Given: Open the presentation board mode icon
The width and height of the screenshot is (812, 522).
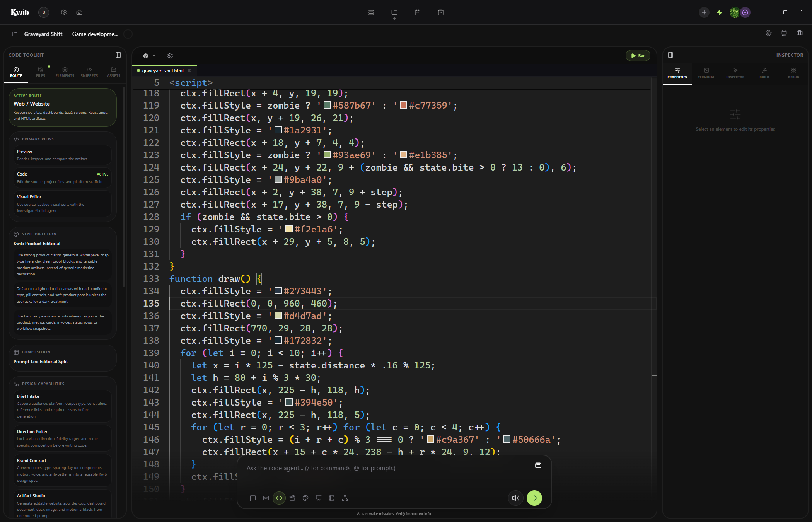Looking at the screenshot, I should pos(319,498).
